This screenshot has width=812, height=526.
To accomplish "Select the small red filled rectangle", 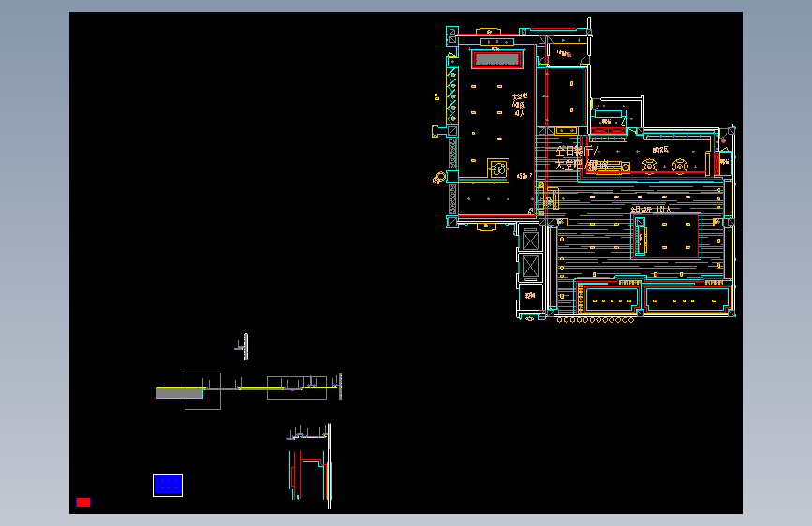I will click(82, 503).
